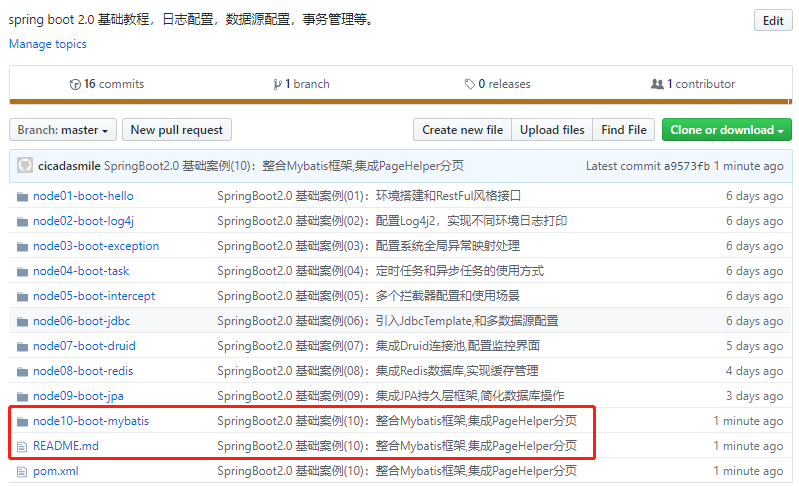
Task: Click folder icon for node07-boot-druid
Action: (22, 346)
